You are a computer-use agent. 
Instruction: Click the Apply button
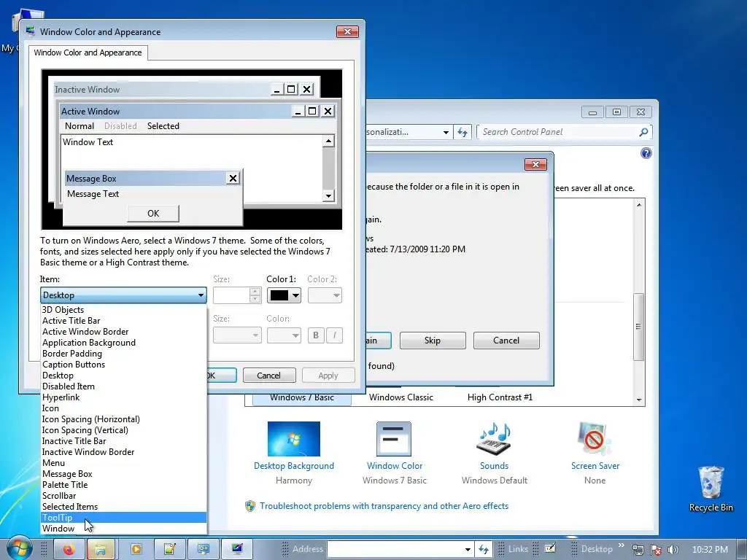tap(328, 376)
